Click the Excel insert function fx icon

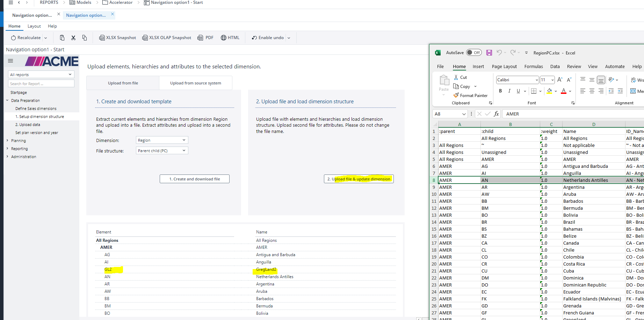point(496,114)
